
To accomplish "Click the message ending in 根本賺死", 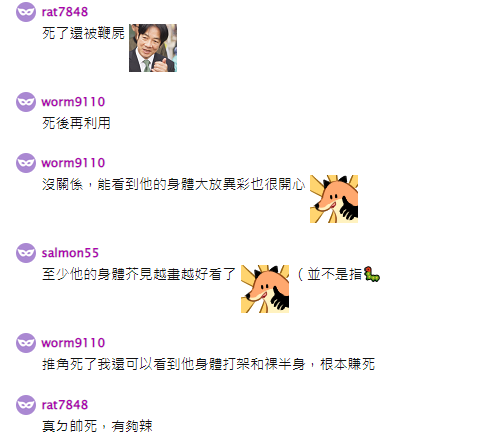I will point(208,364).
